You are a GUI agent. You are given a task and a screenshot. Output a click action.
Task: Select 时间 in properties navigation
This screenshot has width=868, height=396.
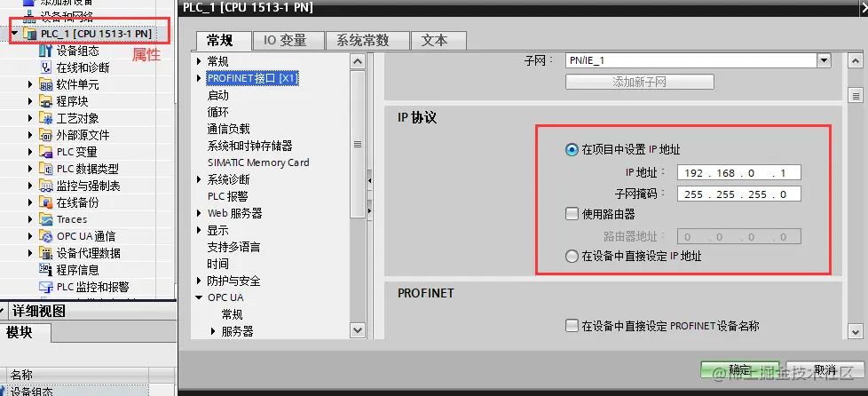pos(217,264)
